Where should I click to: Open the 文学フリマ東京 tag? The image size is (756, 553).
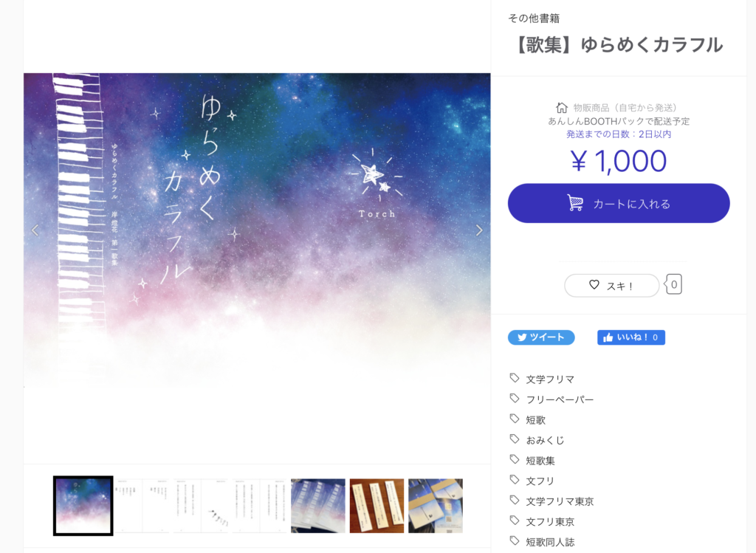560,501
